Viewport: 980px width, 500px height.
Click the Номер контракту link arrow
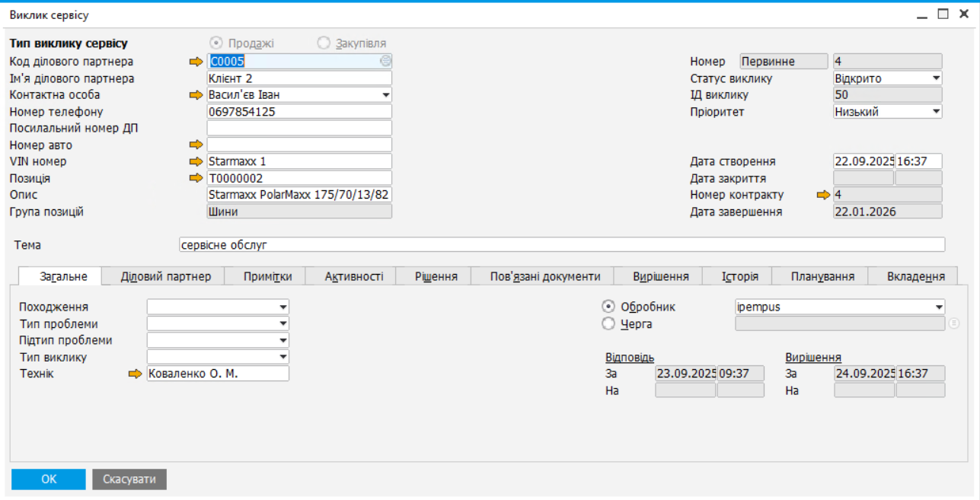pos(823,195)
